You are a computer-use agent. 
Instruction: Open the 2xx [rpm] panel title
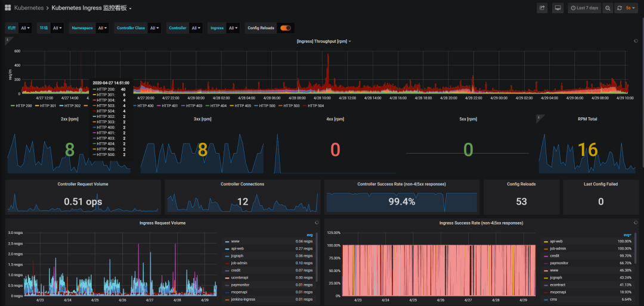point(69,119)
